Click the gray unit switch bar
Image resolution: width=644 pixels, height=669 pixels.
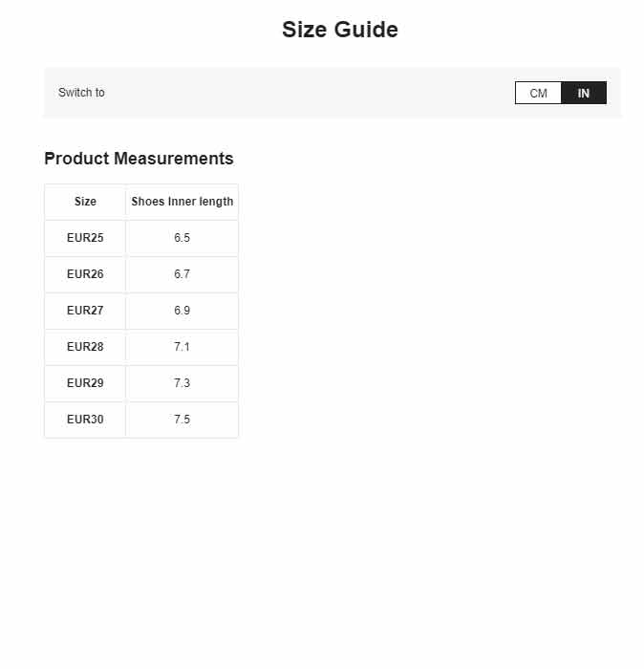click(x=333, y=92)
